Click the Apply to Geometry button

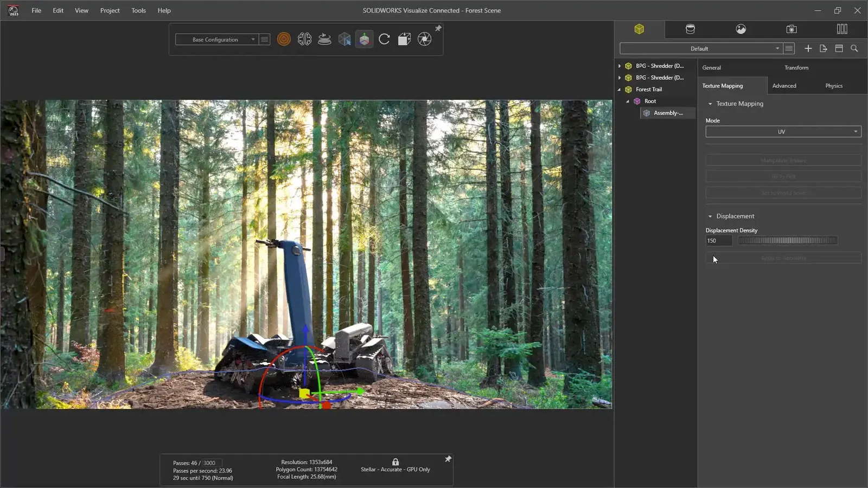point(783,258)
